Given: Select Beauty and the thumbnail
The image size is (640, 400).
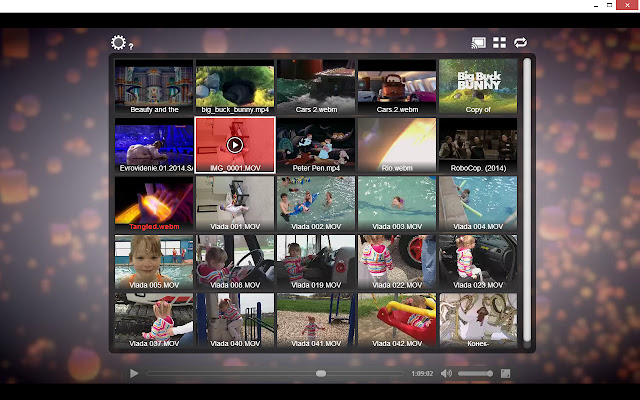Looking at the screenshot, I should coord(154,87).
